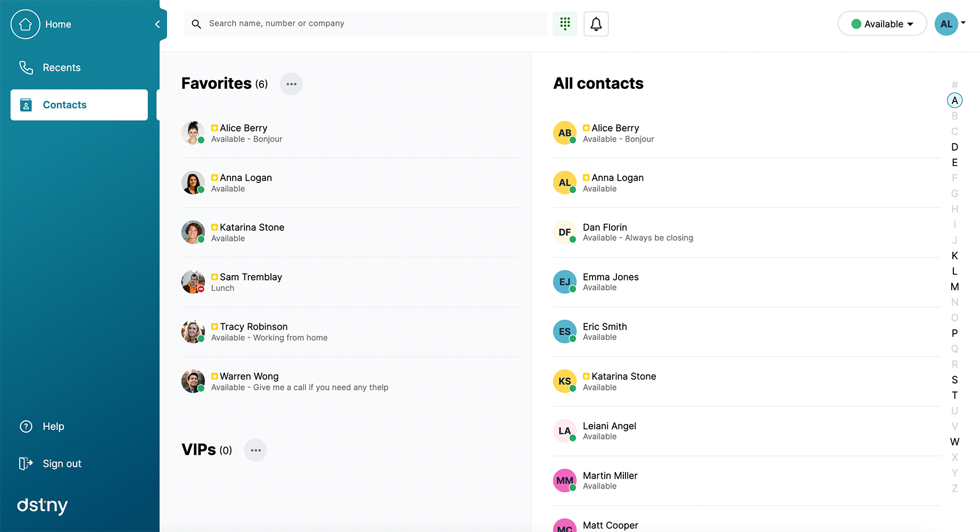
Task: Toggle the favorite star on Alice Berry
Action: coord(215,128)
